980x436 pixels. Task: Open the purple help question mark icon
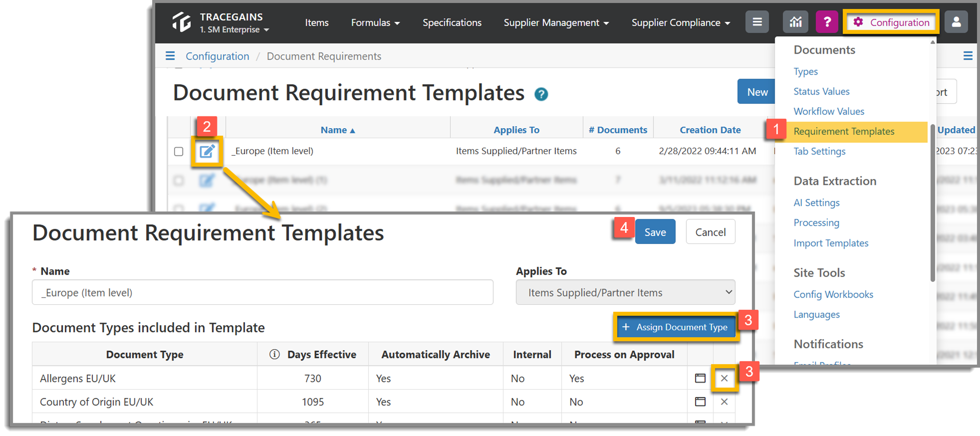[x=827, y=22]
